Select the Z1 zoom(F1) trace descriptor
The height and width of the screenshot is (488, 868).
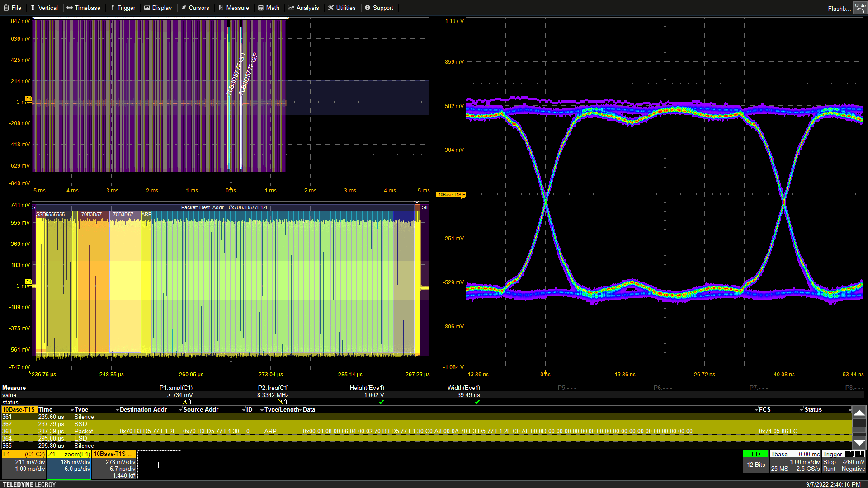click(x=69, y=465)
